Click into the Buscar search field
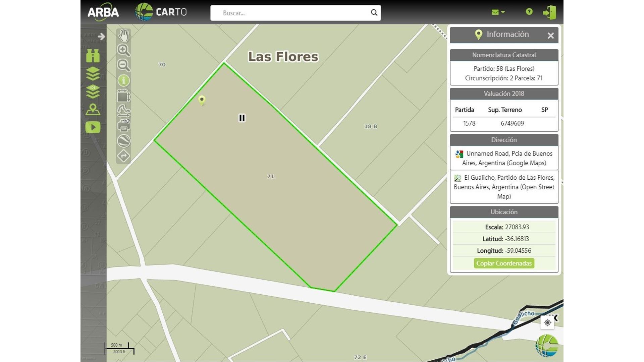 point(292,13)
